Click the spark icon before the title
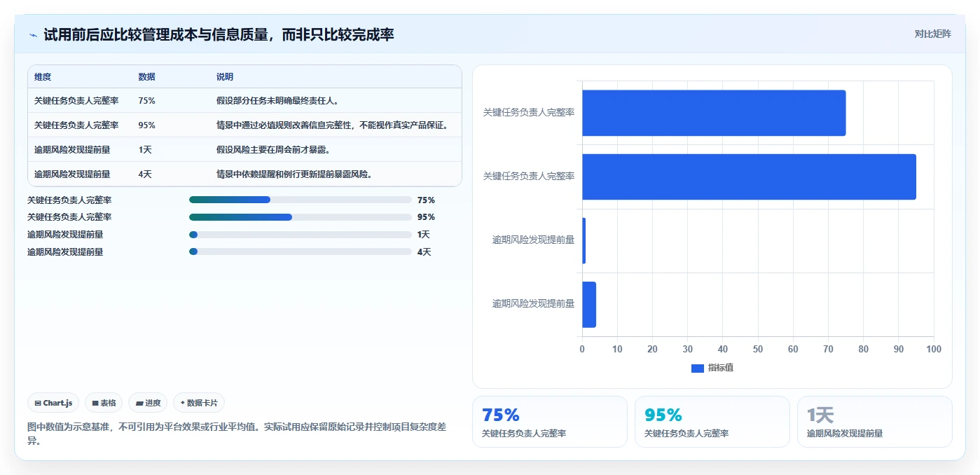 click(34, 34)
